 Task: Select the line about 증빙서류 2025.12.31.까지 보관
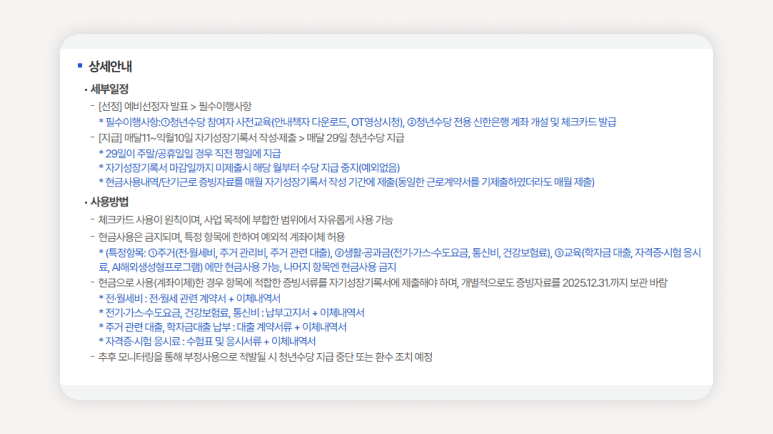pos(383,283)
